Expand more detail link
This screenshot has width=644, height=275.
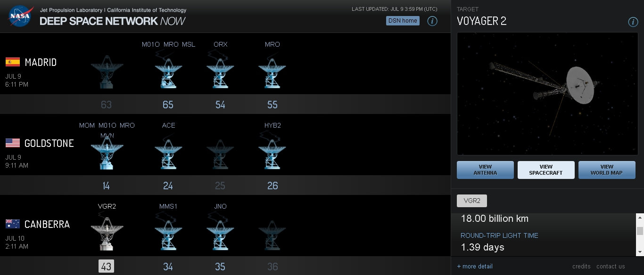click(475, 267)
